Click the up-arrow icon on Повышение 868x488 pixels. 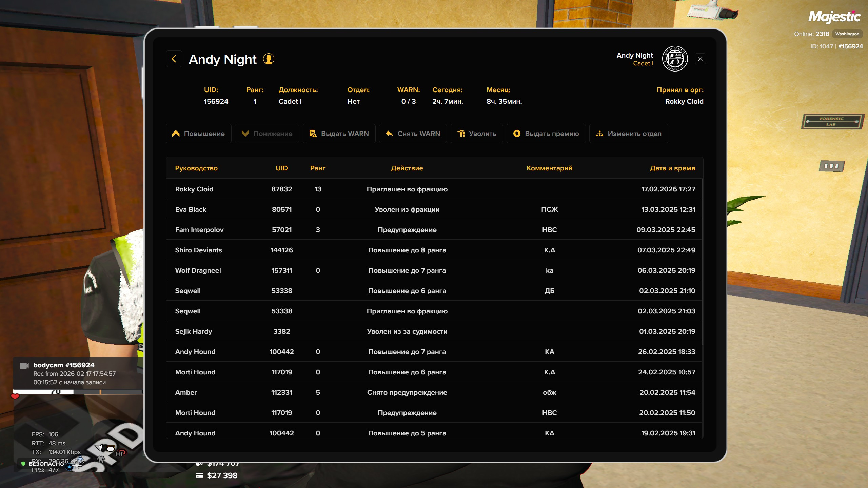click(x=176, y=134)
